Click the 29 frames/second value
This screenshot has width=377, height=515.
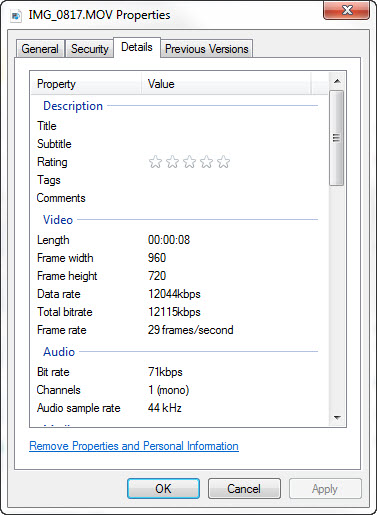pyautogui.click(x=191, y=330)
